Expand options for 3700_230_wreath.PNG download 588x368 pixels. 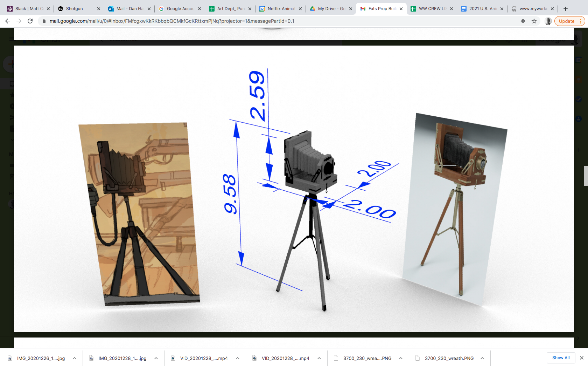tap(482, 358)
